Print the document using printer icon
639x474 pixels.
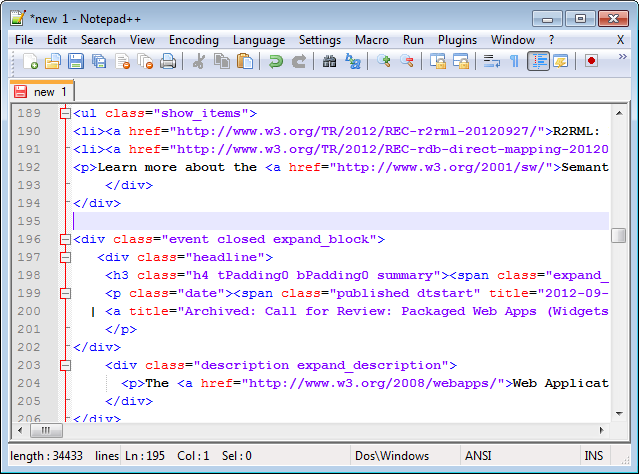pyautogui.click(x=168, y=62)
